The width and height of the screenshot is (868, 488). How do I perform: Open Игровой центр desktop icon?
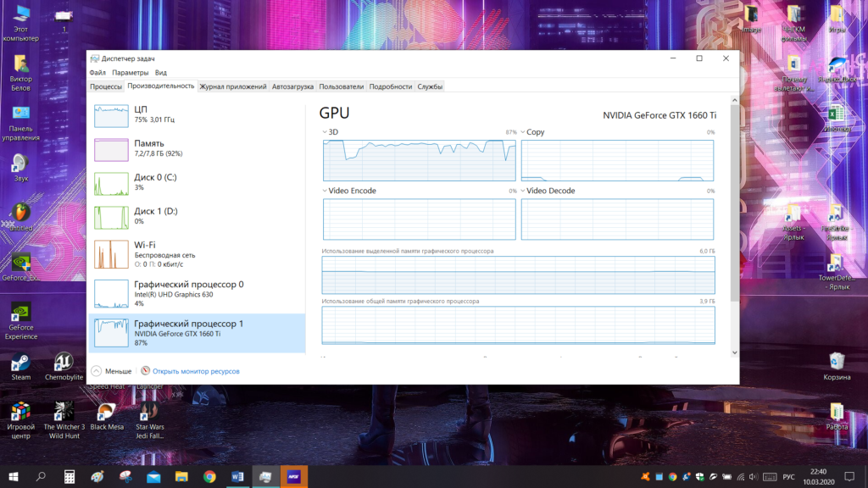(21, 420)
